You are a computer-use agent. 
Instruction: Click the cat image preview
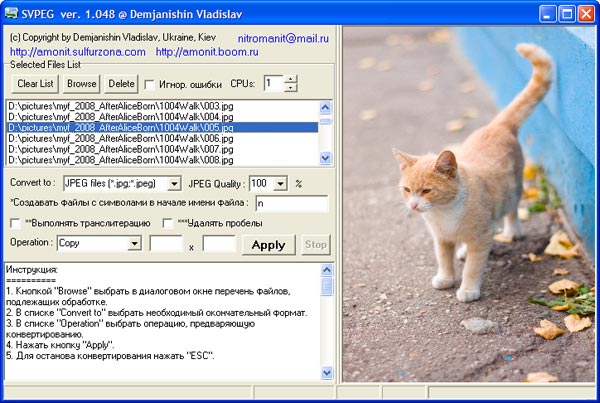(x=469, y=204)
